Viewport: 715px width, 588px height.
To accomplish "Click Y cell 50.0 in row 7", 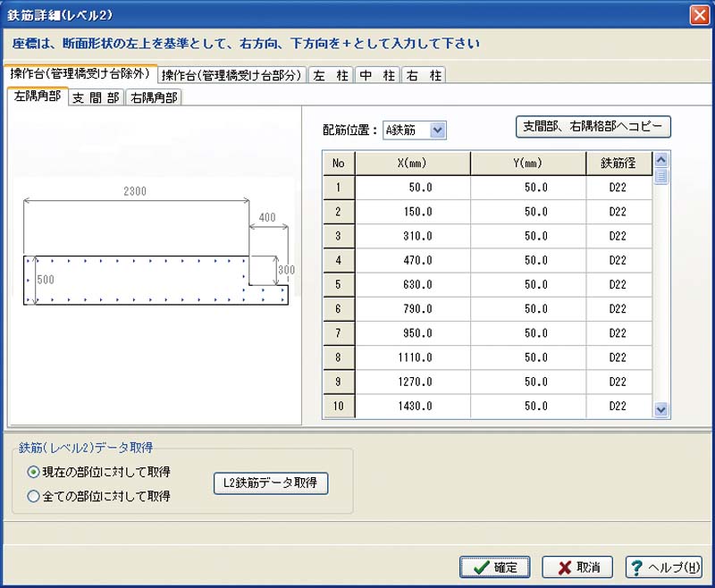I will point(528,333).
